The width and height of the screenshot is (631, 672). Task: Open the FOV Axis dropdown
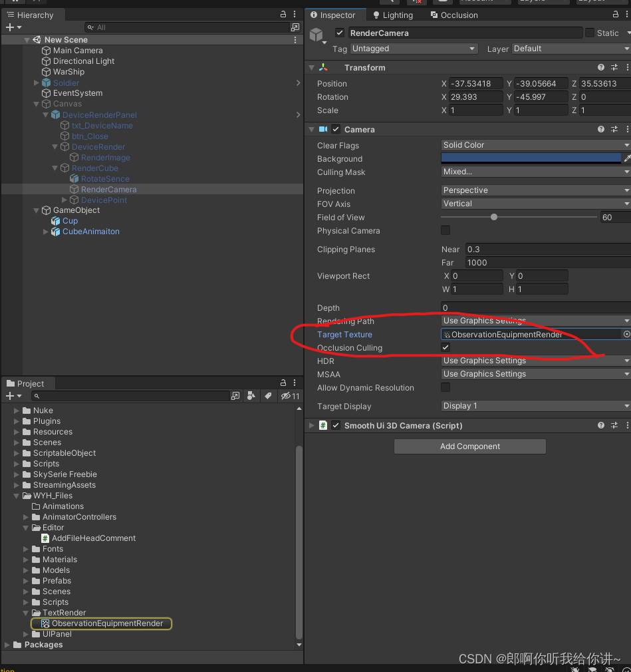click(536, 204)
